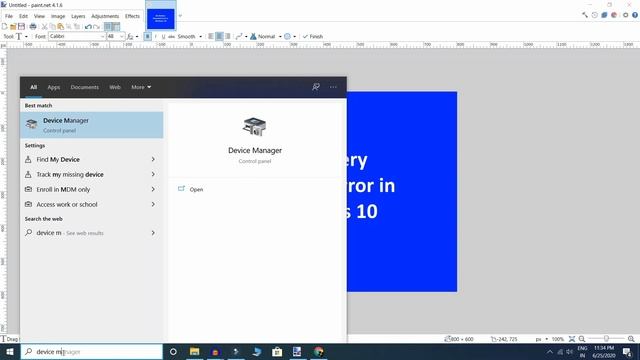
Task: Open the Windows Start menu
Action: [9, 351]
